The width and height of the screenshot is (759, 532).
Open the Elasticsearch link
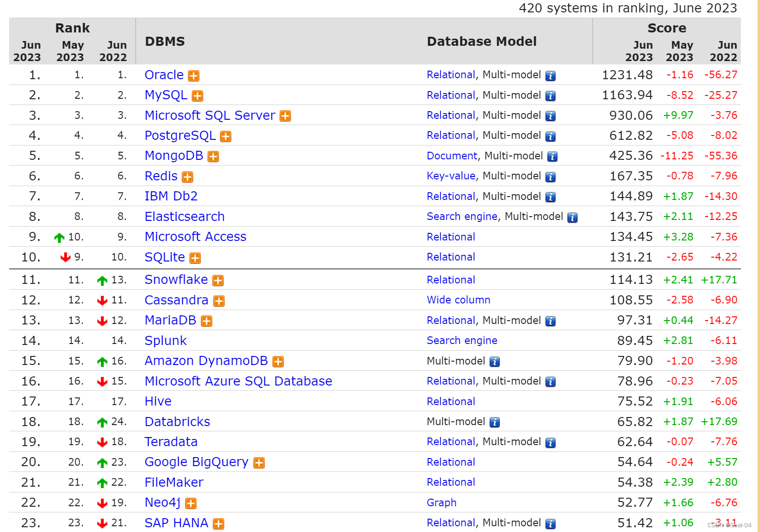185,217
